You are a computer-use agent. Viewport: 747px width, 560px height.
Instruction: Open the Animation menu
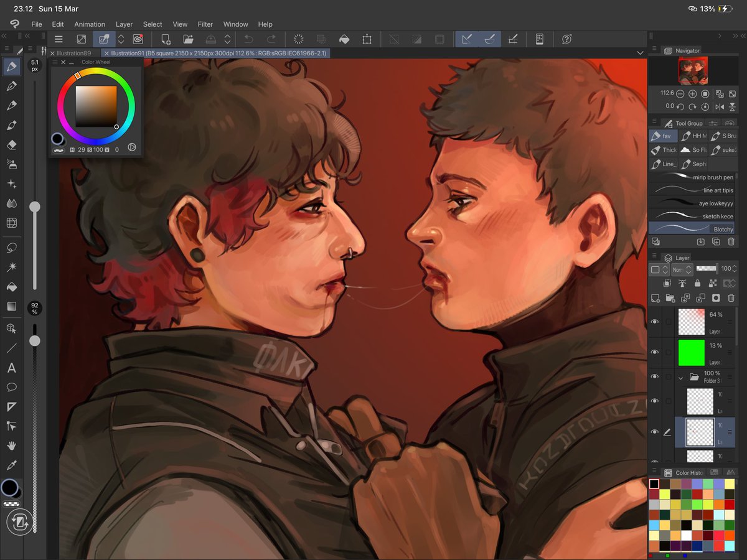pos(90,24)
